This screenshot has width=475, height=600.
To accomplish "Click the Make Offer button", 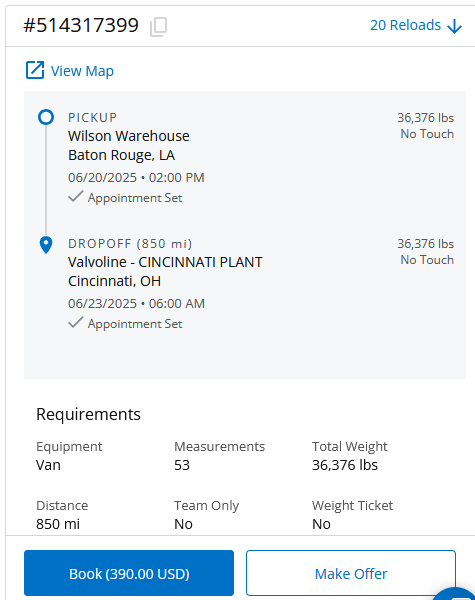I will [351, 573].
